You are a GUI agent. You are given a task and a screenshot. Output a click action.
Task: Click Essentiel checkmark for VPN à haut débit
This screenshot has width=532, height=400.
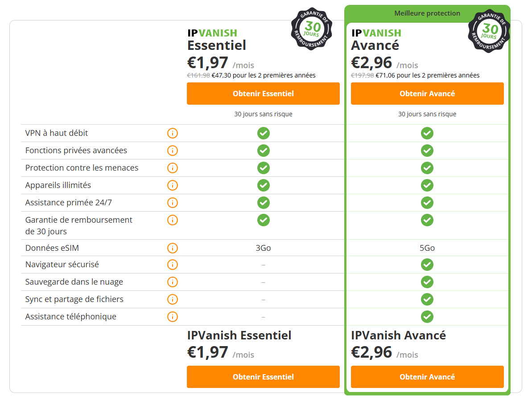(263, 133)
